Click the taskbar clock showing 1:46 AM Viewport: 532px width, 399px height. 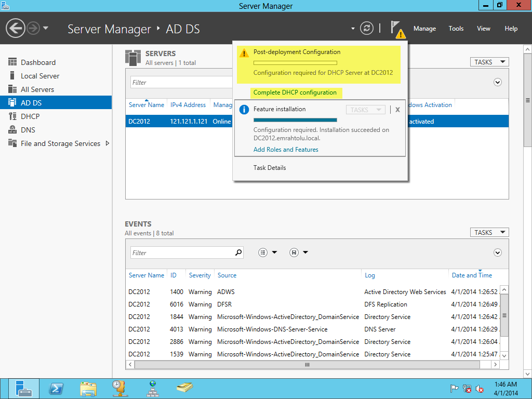pos(506,389)
